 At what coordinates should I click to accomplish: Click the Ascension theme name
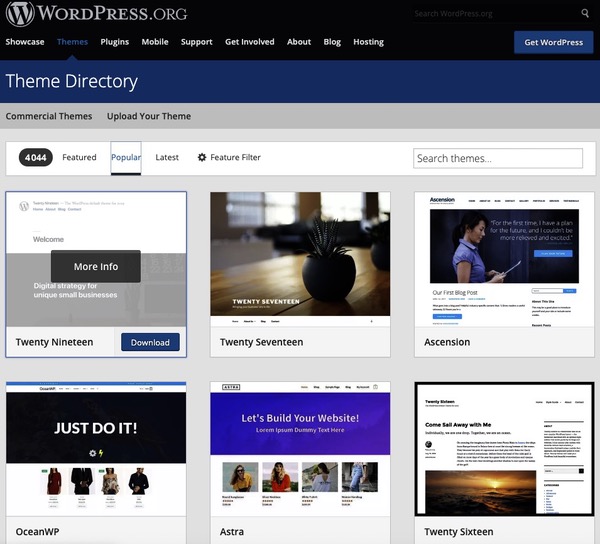447,342
